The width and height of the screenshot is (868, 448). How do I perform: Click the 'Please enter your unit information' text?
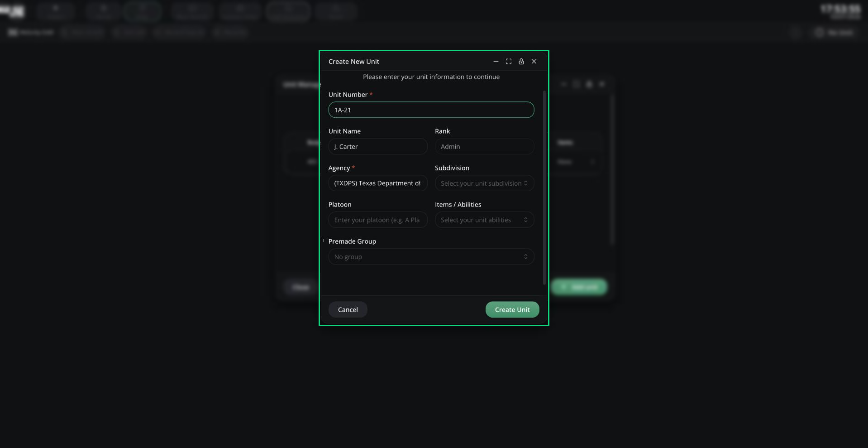click(431, 77)
